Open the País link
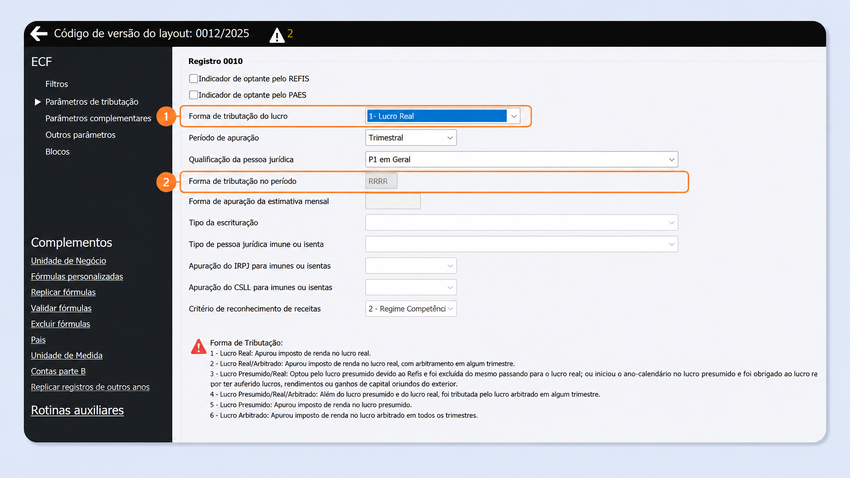The image size is (850, 478). [38, 340]
